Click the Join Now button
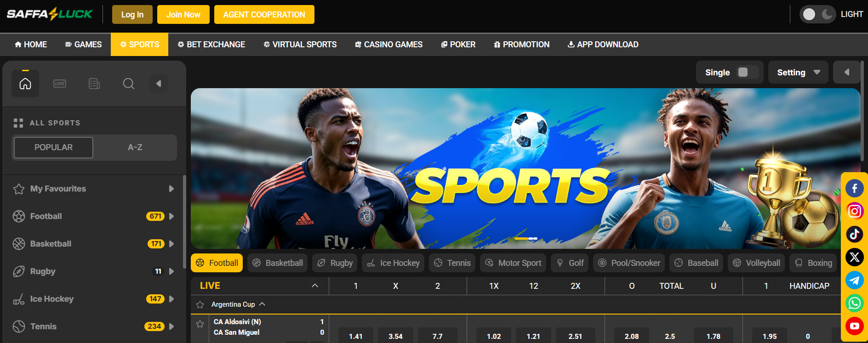 183,15
